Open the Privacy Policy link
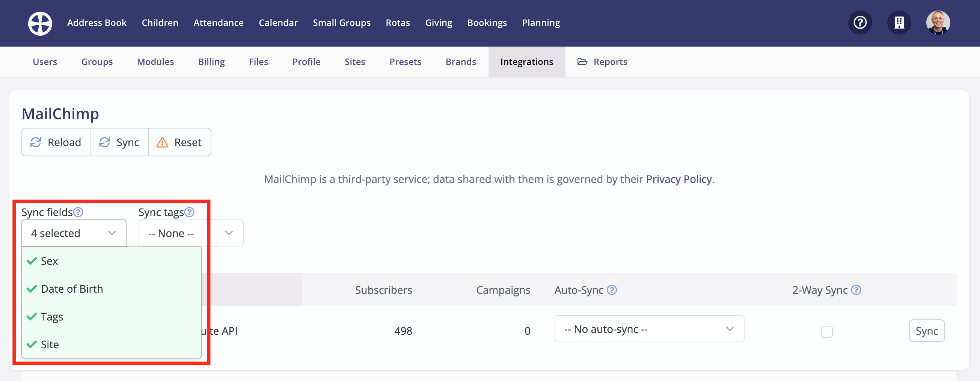Screen dimensions: 980x381 click(x=678, y=179)
